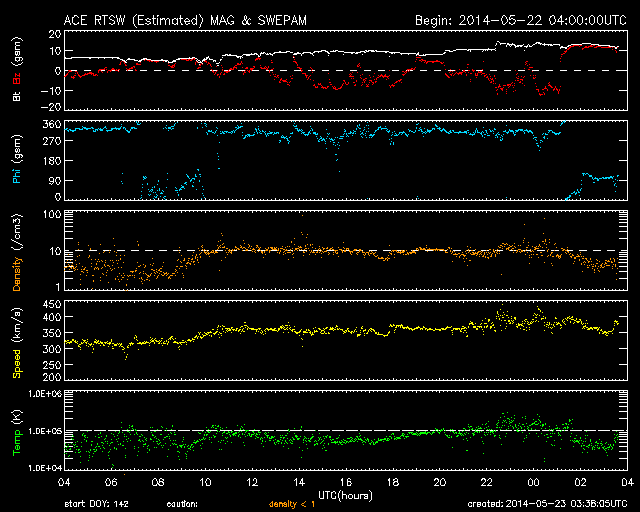Click the "180" tick on the Phi axis

pyautogui.click(x=52, y=161)
